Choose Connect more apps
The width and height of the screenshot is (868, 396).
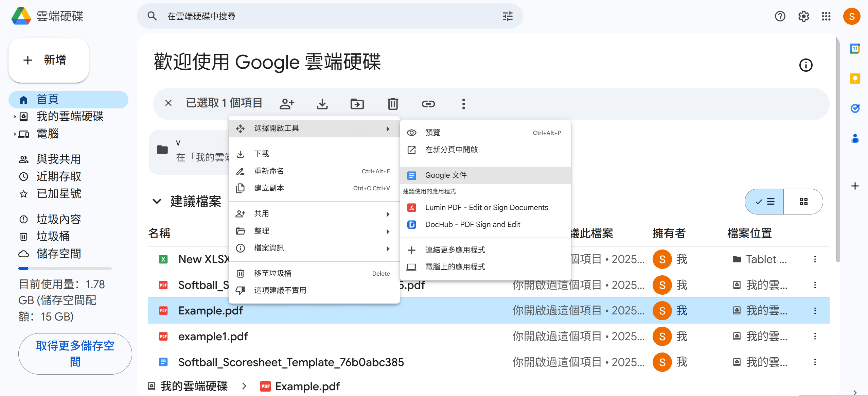coord(485,250)
